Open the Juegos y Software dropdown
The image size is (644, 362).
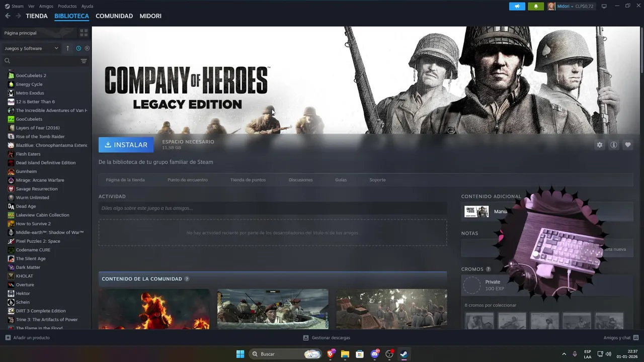32,48
